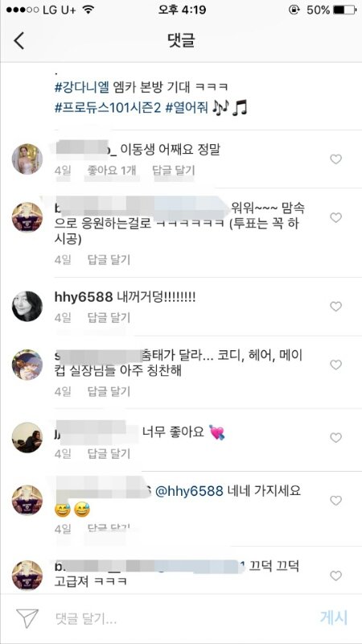Tap the back arrow in the header
This screenshot has height=644, width=362.
click(19, 41)
